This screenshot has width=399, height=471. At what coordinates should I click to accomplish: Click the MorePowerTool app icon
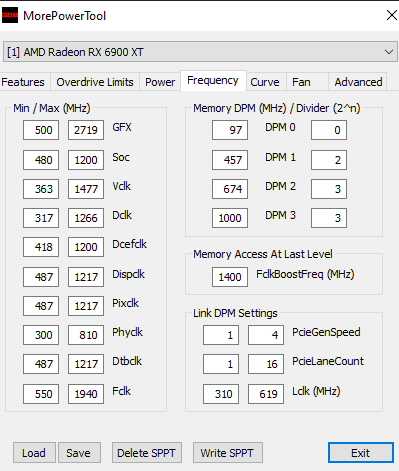pyautogui.click(x=10, y=15)
